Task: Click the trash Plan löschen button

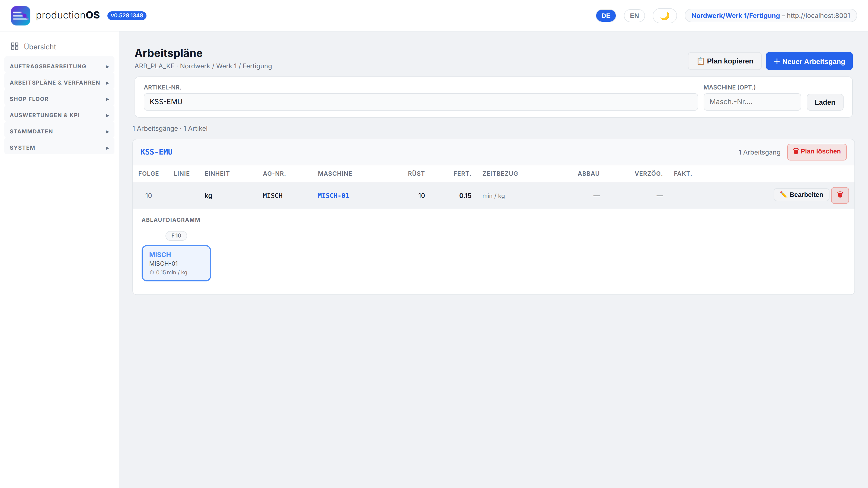Action: coord(817,152)
